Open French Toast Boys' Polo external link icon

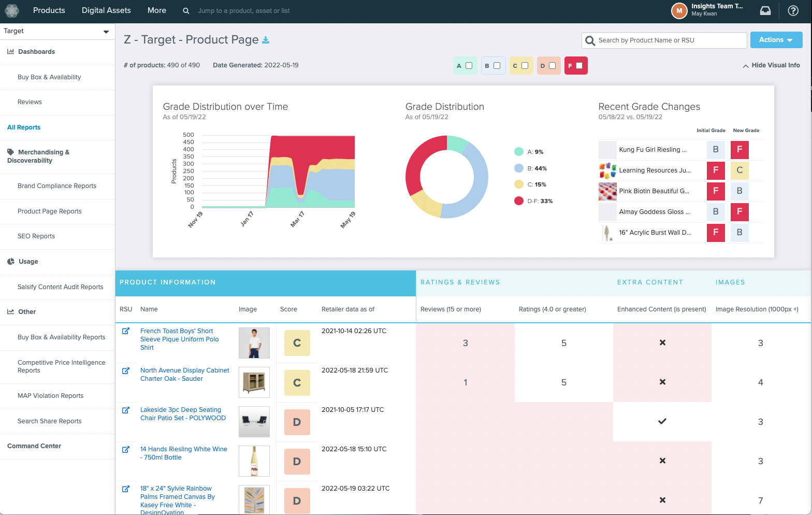125,331
